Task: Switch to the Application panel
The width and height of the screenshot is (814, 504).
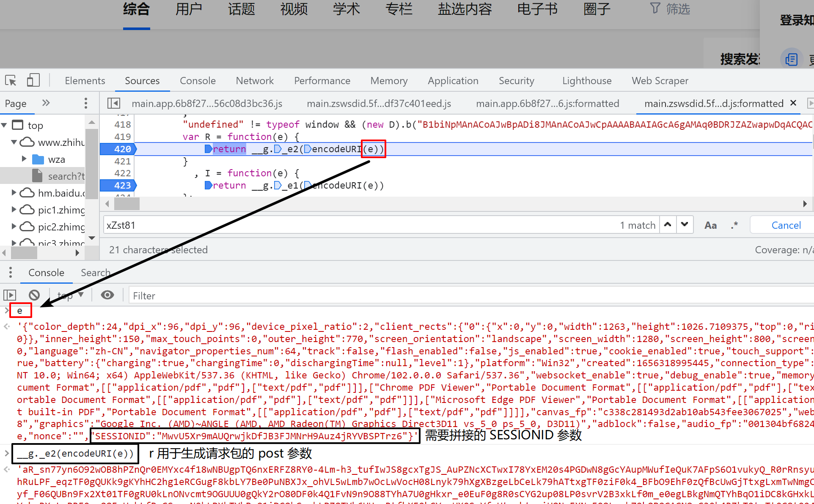Action: coord(453,81)
